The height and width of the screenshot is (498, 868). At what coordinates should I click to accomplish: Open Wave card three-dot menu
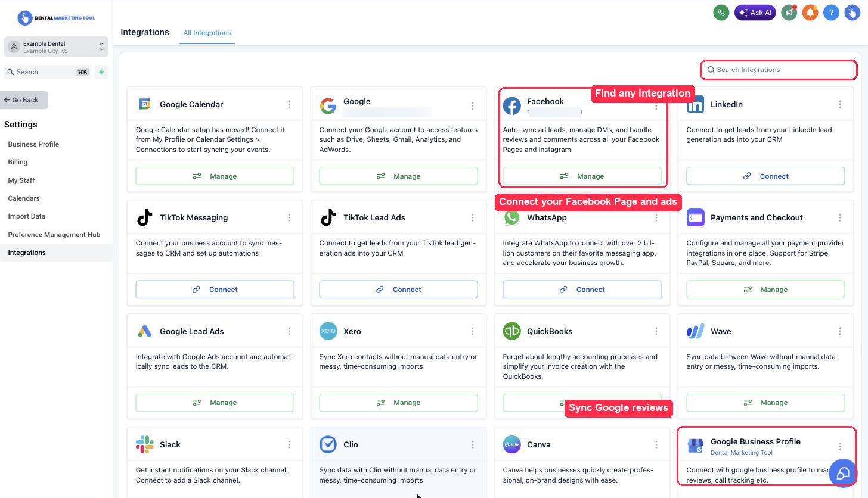(840, 331)
